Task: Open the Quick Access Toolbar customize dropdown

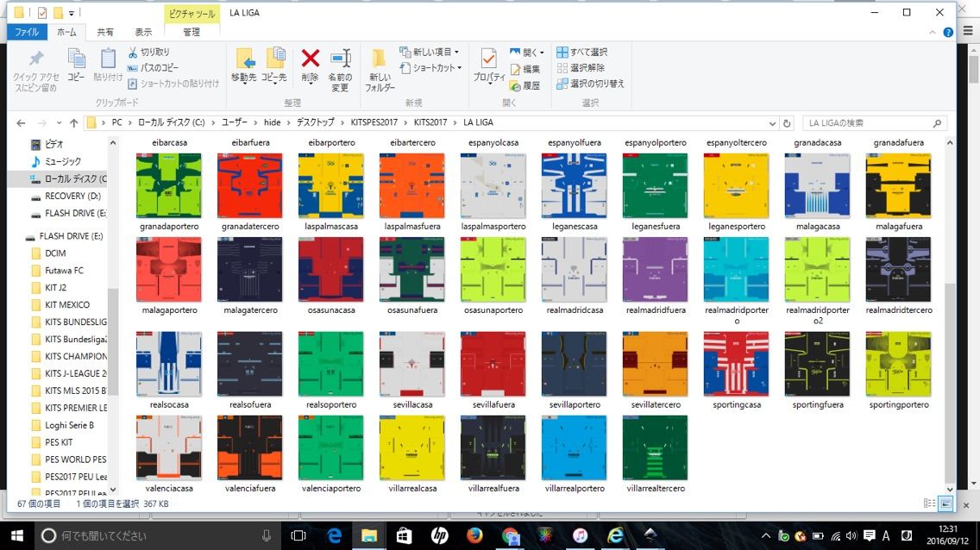Action: (72, 12)
